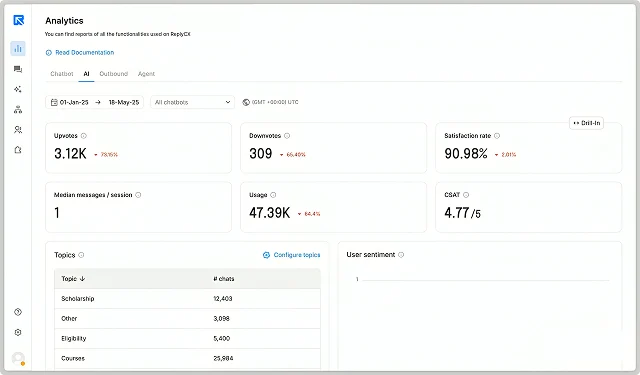This screenshot has width=640, height=375.
Task: Click the 5,400 chats value
Action: coord(222,339)
